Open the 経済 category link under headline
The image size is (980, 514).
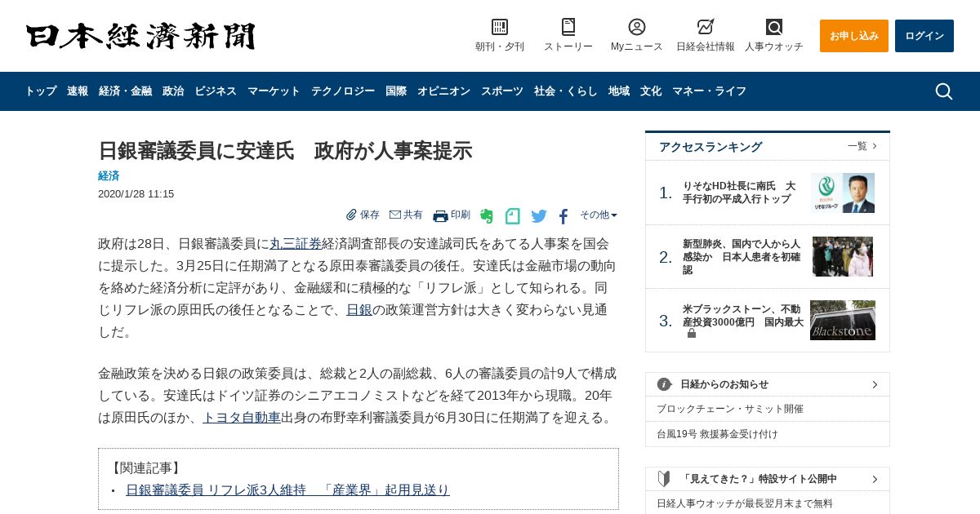coord(109,175)
